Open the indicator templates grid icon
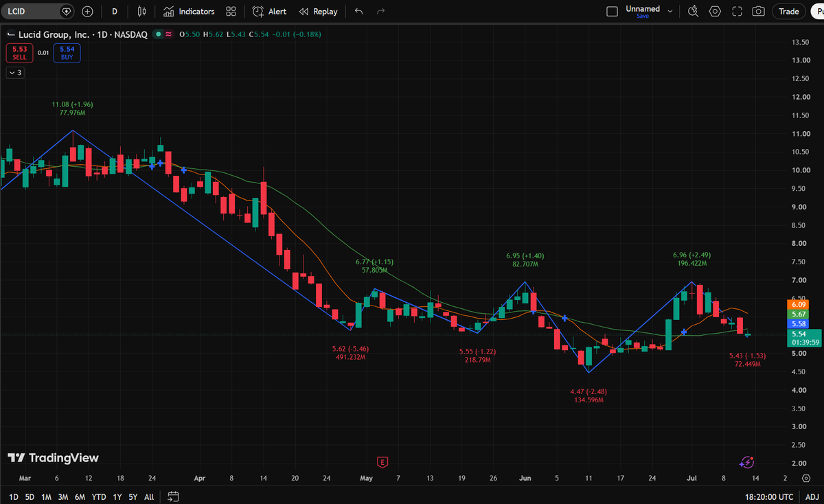The height and width of the screenshot is (504, 824). click(231, 11)
